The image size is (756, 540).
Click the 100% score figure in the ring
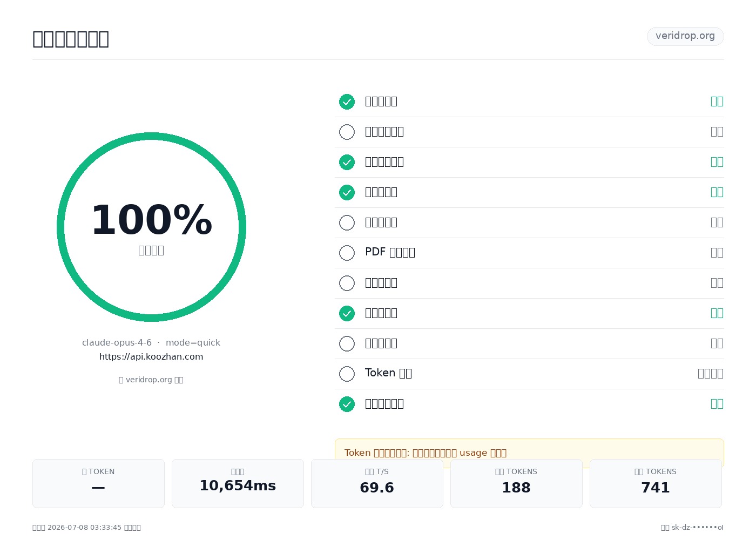[151, 220]
